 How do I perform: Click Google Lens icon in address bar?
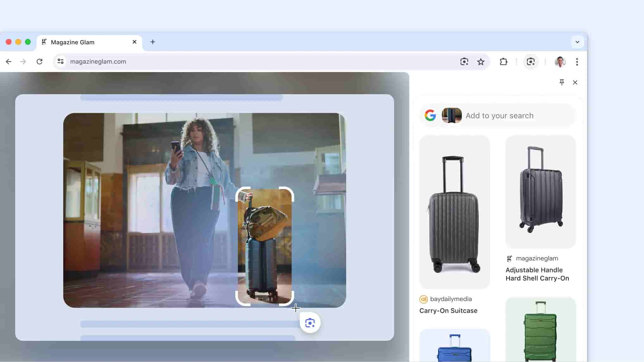click(464, 62)
